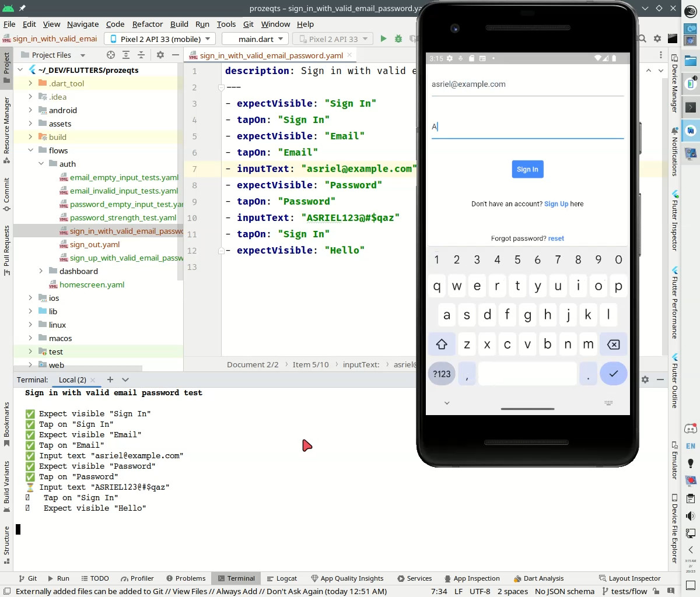This screenshot has width=700, height=597.
Task: Open the Refactor menu
Action: tap(148, 24)
